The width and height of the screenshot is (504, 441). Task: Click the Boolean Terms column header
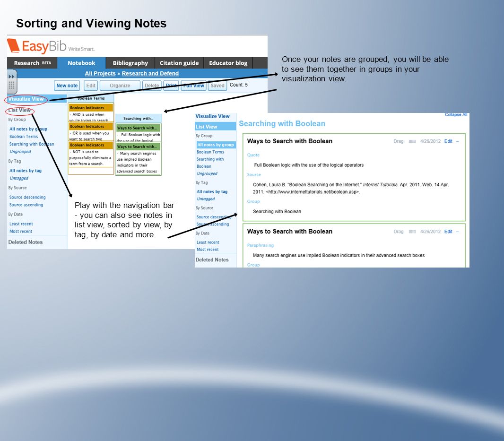tap(91, 98)
